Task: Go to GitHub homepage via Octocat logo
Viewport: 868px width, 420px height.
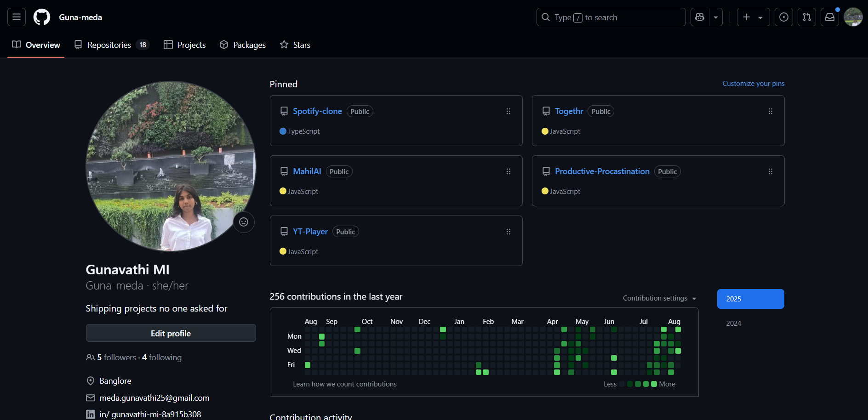Action: [42, 17]
